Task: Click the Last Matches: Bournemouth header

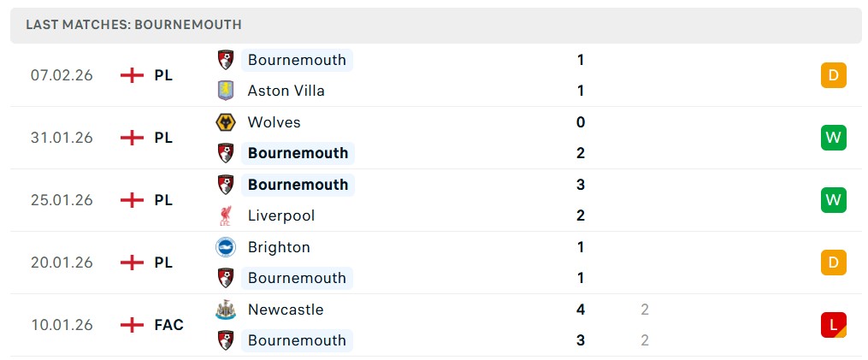Action: tap(133, 25)
